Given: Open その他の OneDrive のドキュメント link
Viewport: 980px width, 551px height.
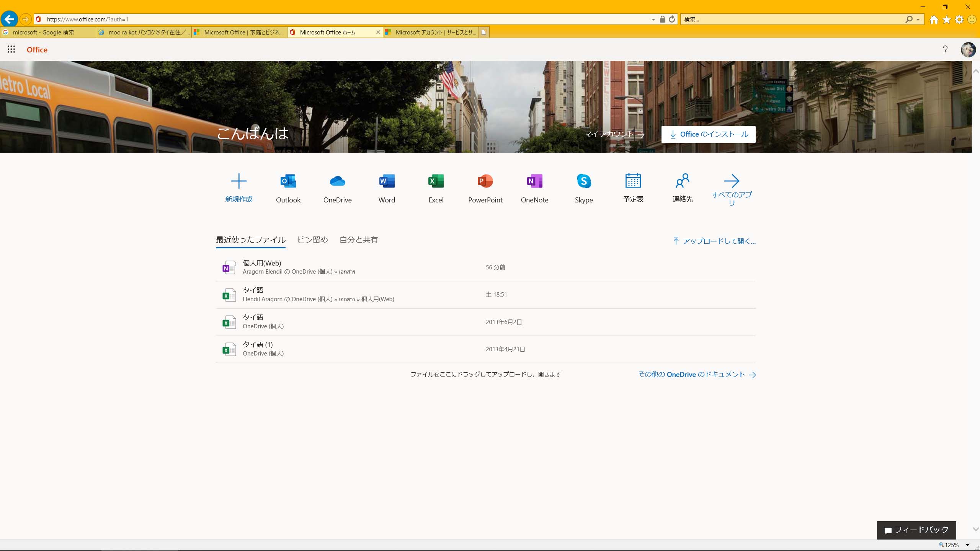Looking at the screenshot, I should pyautogui.click(x=697, y=375).
